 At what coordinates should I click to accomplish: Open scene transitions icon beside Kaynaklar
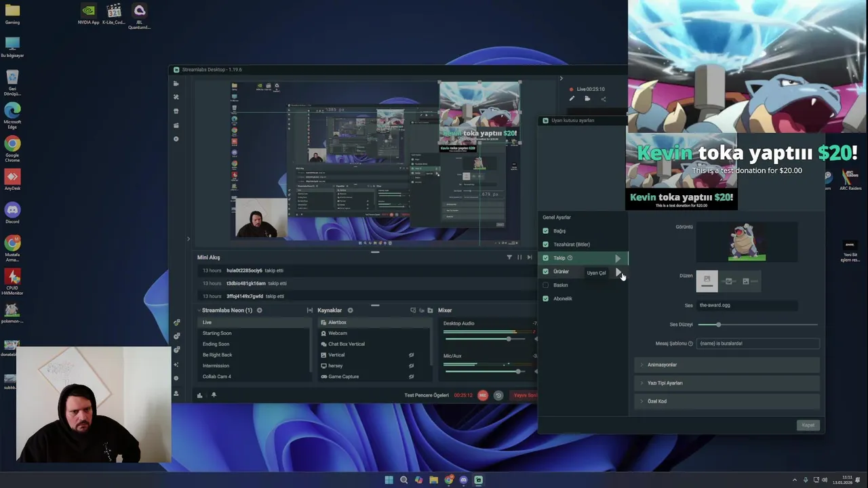click(310, 310)
